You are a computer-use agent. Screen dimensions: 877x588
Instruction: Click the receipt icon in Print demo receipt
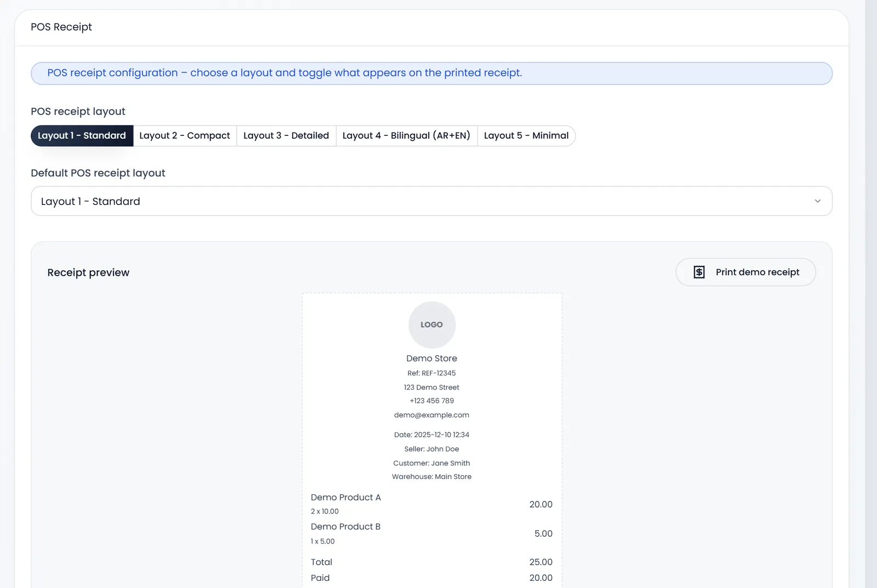[x=699, y=272]
